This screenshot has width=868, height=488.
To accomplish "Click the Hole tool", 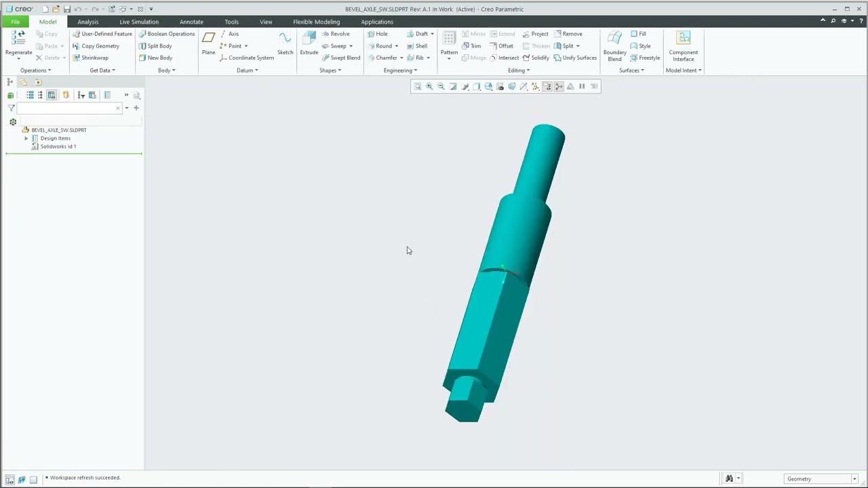I will (377, 34).
